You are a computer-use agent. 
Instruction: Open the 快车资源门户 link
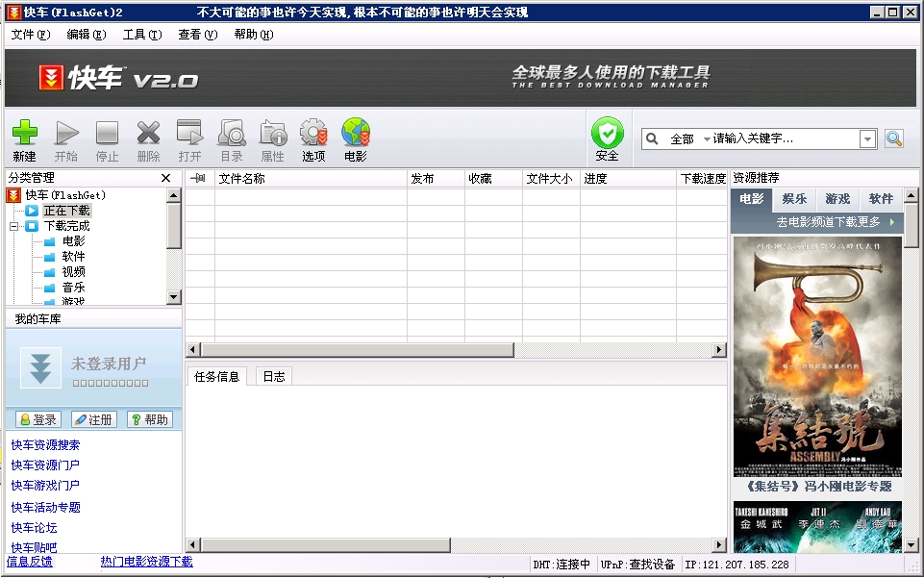(45, 465)
